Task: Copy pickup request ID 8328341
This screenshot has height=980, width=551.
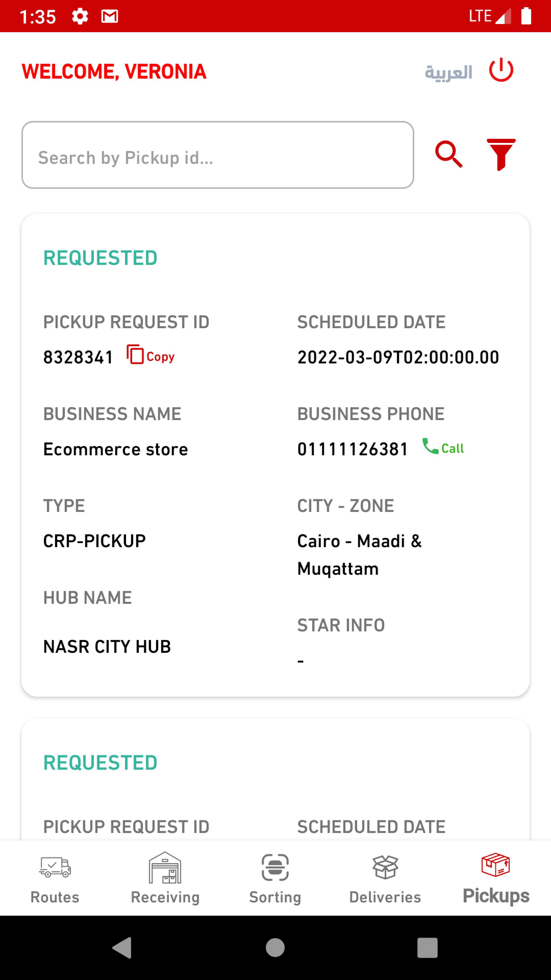Action: (151, 354)
